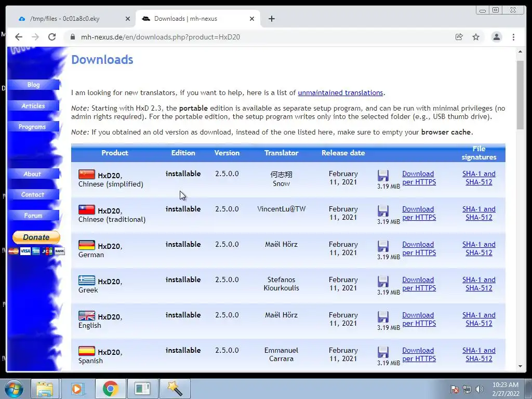Close the /tmp/files tab
The height and width of the screenshot is (399, 532).
point(128,19)
